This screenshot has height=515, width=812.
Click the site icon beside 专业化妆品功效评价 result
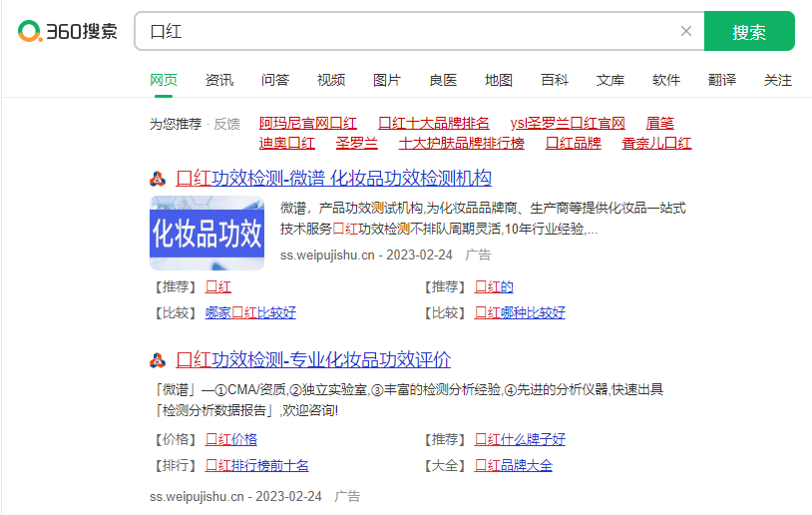pyautogui.click(x=158, y=360)
